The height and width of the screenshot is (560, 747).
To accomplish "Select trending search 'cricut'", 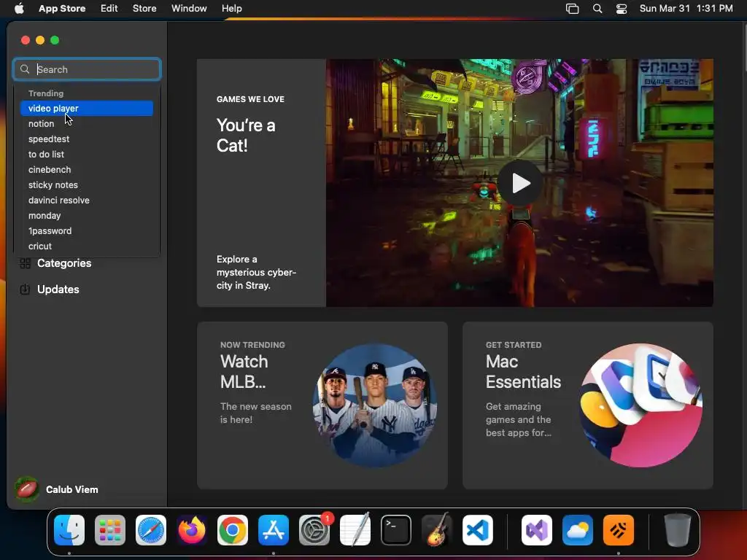I will tap(87, 246).
